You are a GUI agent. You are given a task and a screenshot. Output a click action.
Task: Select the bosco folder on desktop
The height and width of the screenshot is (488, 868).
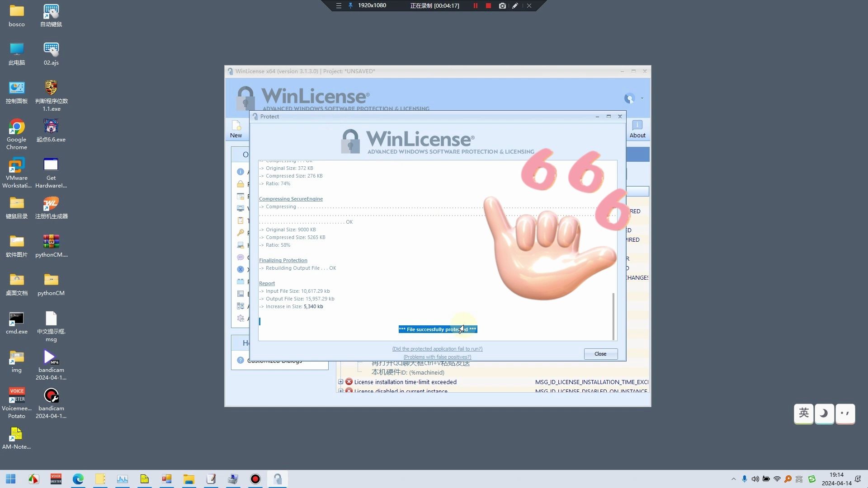(17, 15)
